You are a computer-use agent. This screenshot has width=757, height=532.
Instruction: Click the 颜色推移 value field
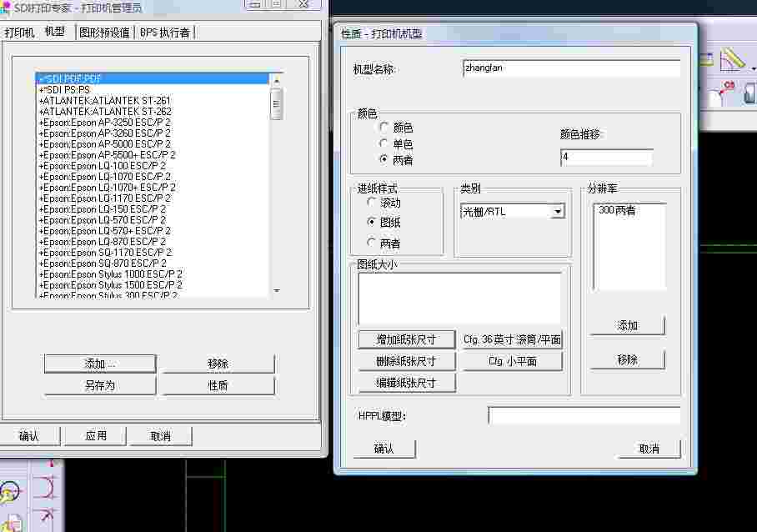coord(606,157)
